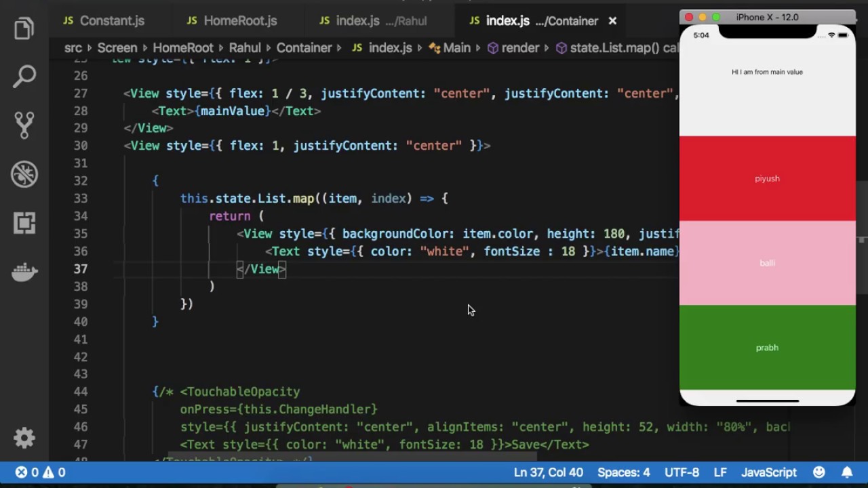Select active index.js Container tab
Screen dimensions: 868x488
(x=533, y=21)
